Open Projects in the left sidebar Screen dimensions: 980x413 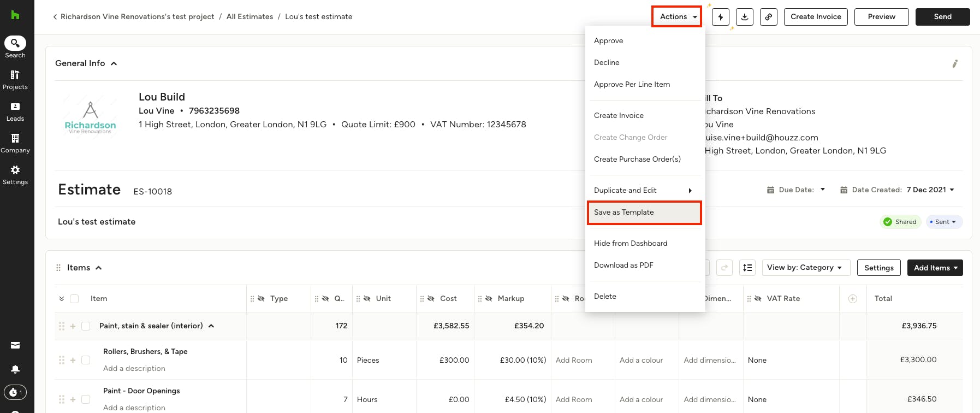click(15, 80)
